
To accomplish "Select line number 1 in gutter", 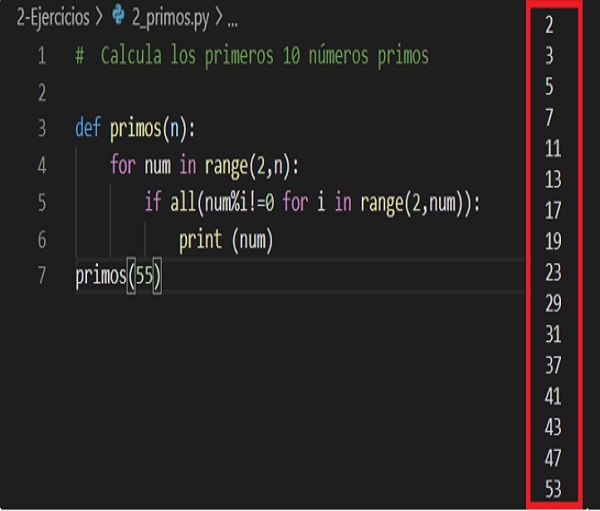I will coord(42,56).
